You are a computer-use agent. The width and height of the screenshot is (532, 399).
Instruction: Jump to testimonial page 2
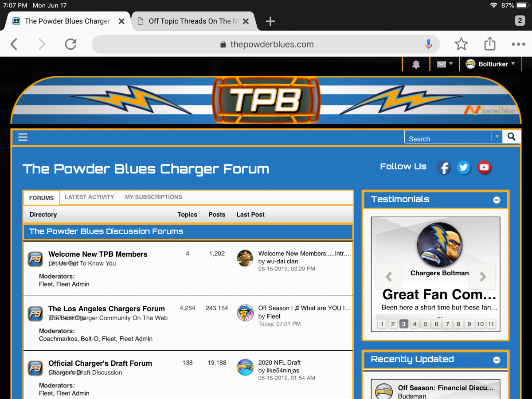(x=393, y=324)
